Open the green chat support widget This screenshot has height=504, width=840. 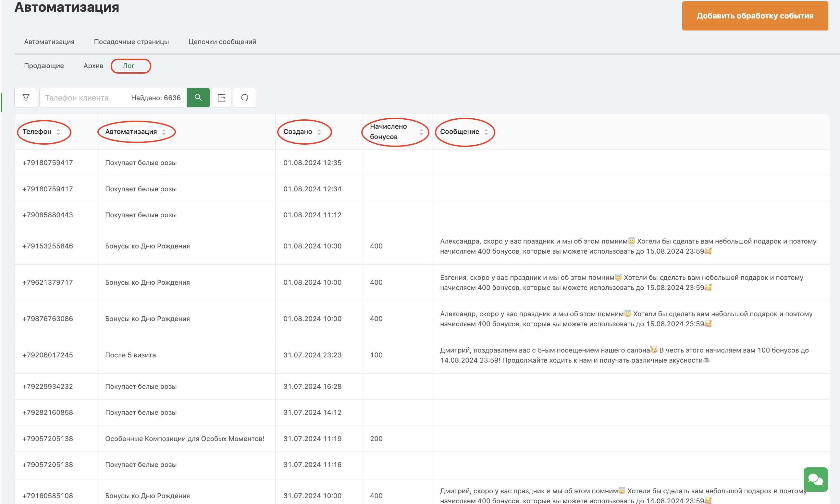816,479
